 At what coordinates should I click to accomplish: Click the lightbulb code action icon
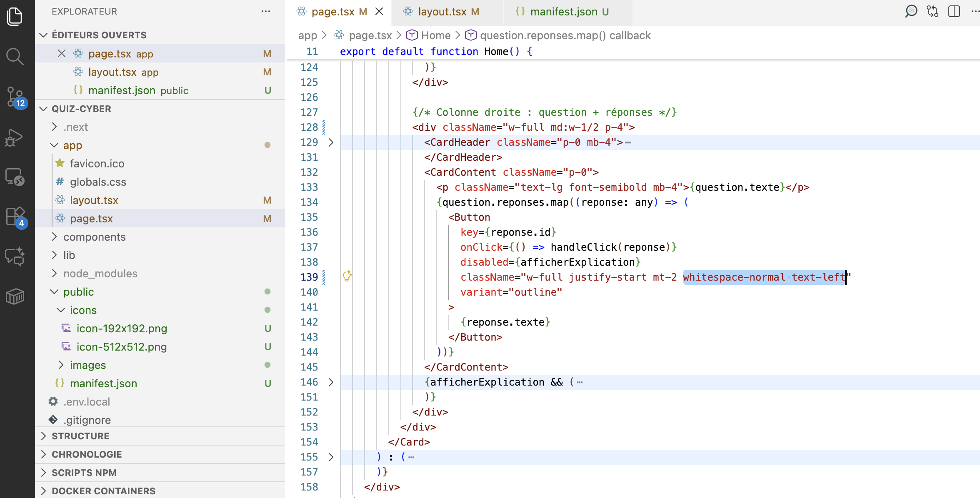347,276
